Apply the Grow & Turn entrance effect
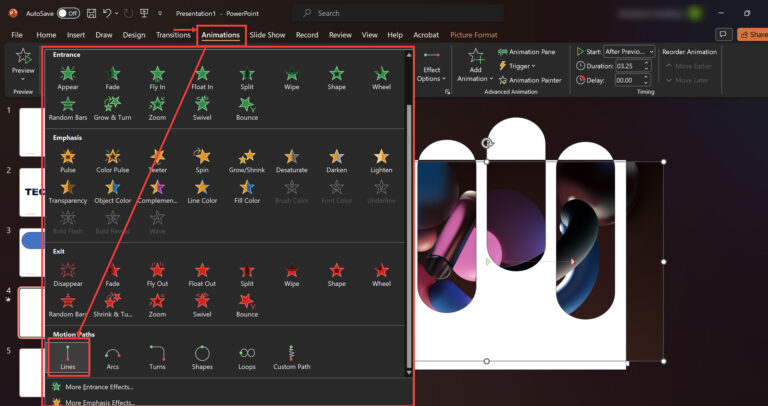Viewport: 768px width, 406px height. point(113,109)
